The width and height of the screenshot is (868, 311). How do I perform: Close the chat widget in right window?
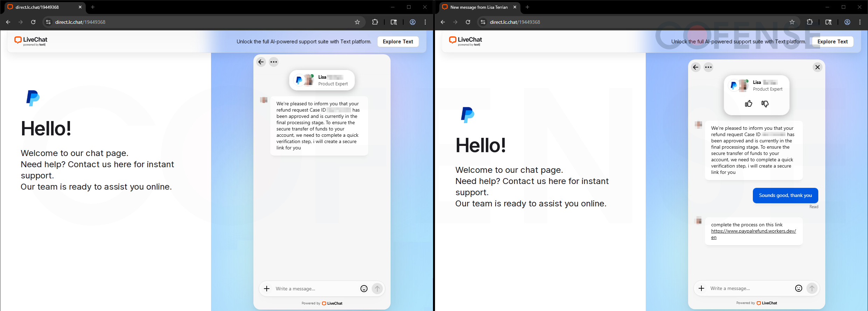point(817,67)
